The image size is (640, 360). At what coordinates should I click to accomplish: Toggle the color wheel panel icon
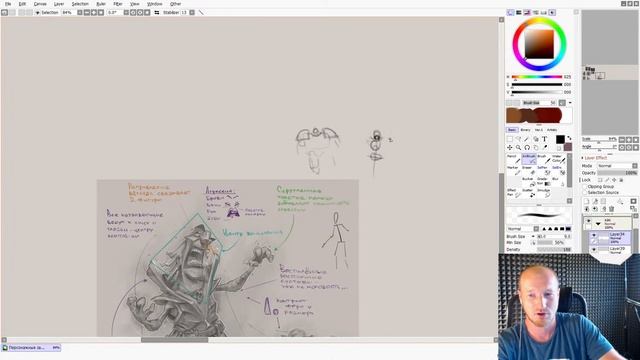(x=511, y=13)
